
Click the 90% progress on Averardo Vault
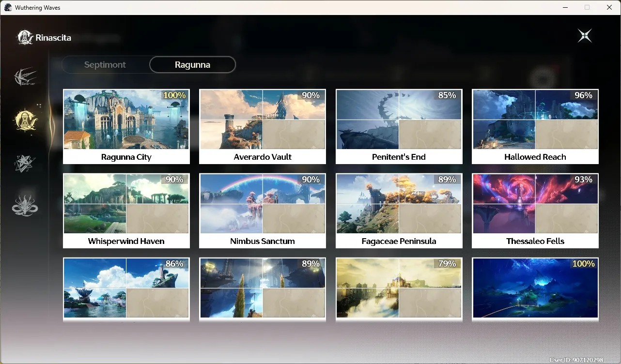[x=310, y=95]
